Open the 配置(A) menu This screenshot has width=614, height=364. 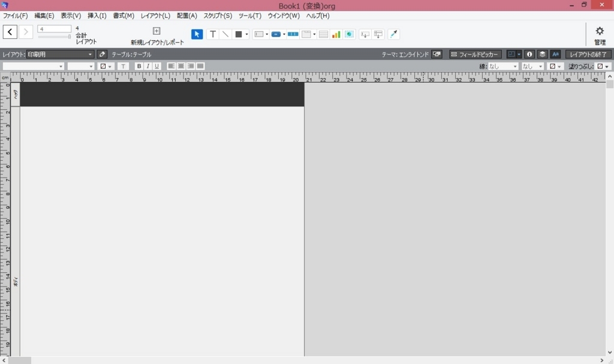(187, 16)
